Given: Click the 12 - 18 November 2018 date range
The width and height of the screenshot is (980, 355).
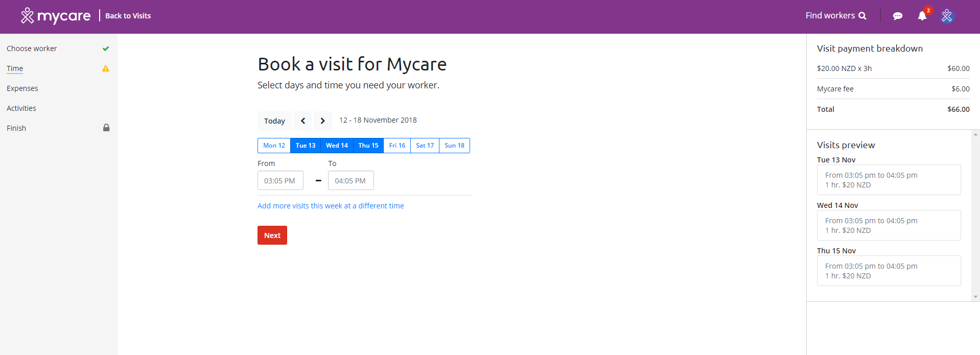Looking at the screenshot, I should [378, 120].
